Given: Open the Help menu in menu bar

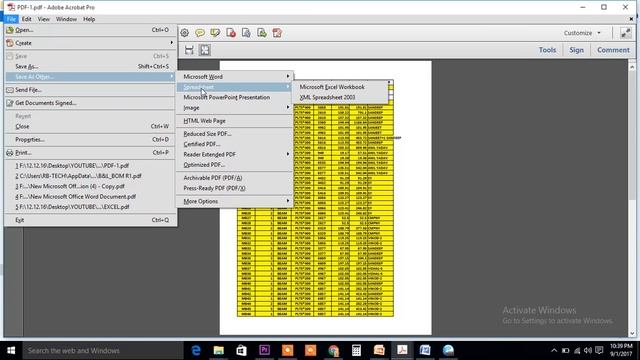Looking at the screenshot, I should [89, 19].
